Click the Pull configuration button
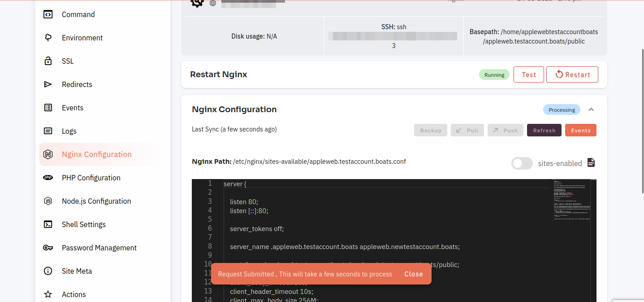This screenshot has width=644, height=302. click(x=467, y=130)
